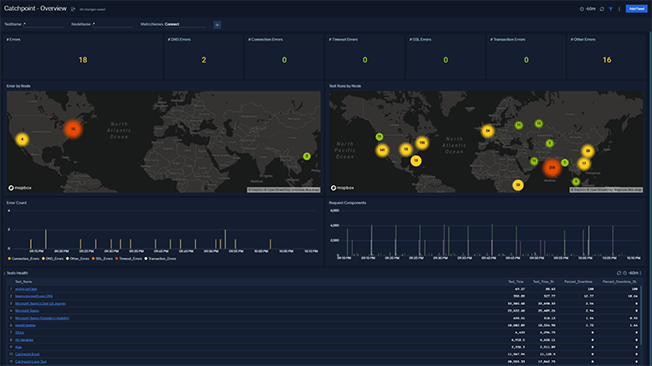Click the Add Panel button
Screen dimensions: 652x366
coord(636,9)
